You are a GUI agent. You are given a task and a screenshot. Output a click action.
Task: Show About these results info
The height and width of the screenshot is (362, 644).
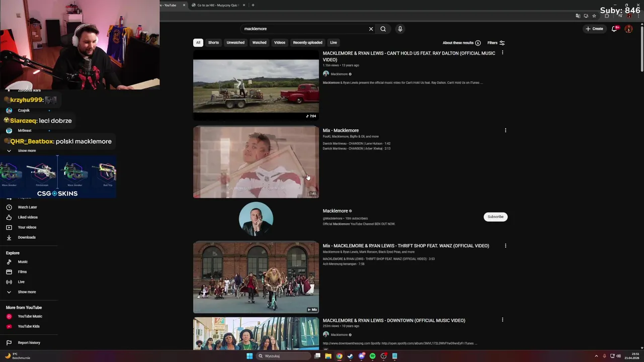click(x=461, y=43)
